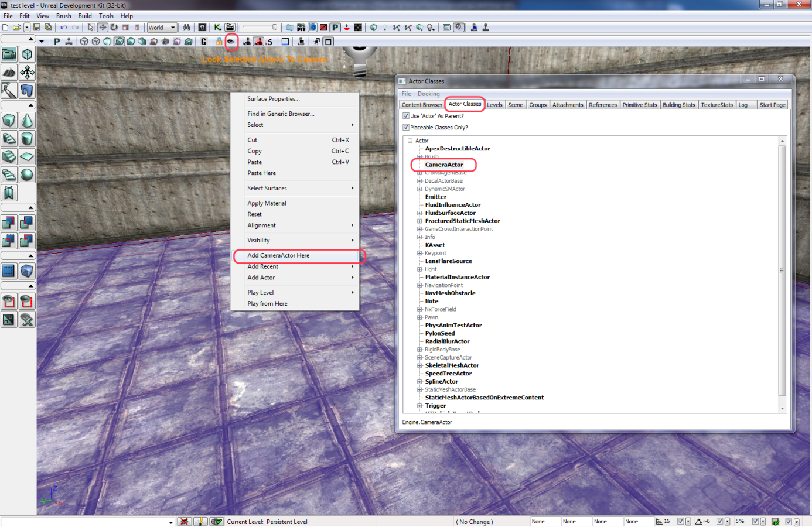Switch to the Levels tab
Screen dimensions: 812x527
[494, 105]
